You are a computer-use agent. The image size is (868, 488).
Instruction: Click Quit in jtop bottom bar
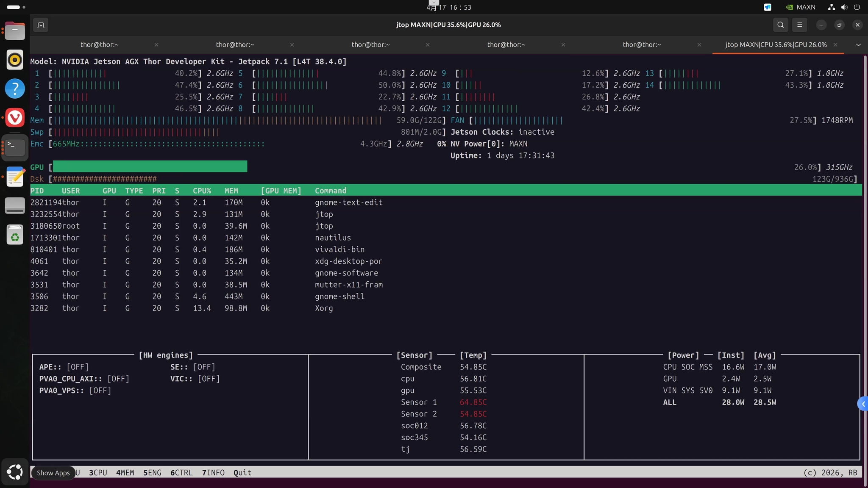click(242, 473)
